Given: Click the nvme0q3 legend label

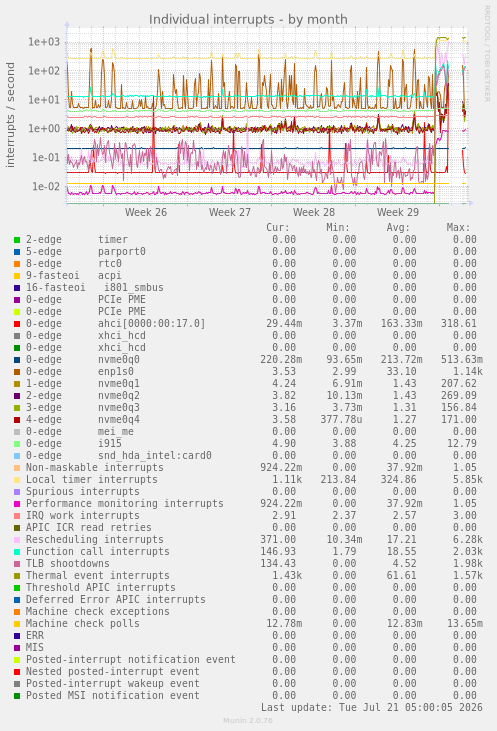Looking at the screenshot, I should click(x=119, y=408).
